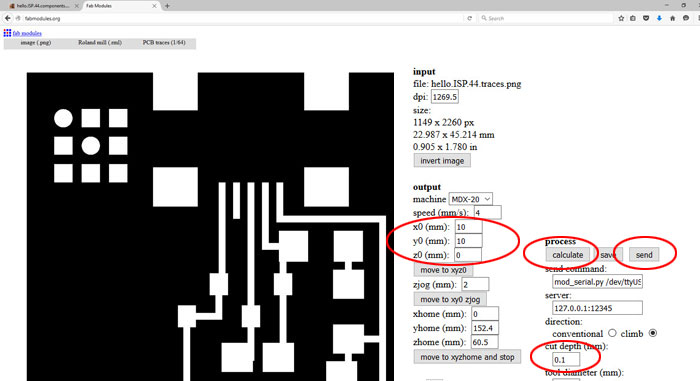Click the move to xyz0 button
Viewport: 700px width, 381px height.
coord(443,270)
